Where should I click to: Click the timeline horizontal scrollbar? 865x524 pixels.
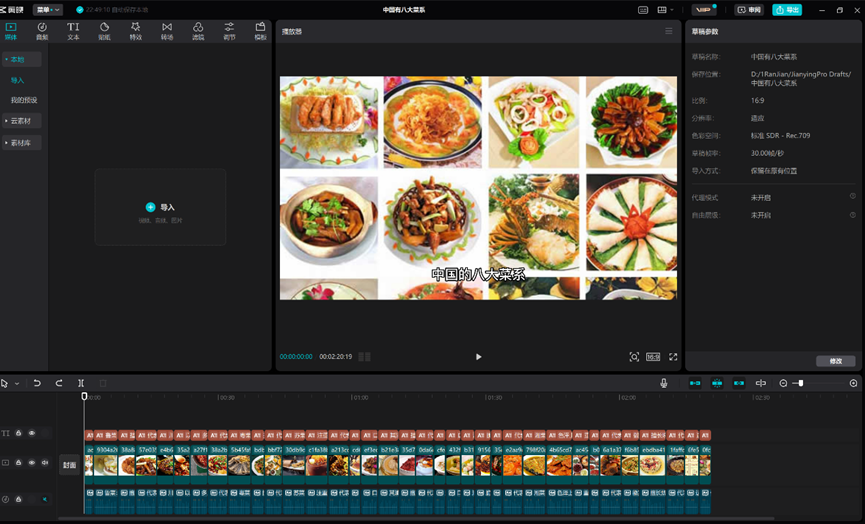click(417, 518)
